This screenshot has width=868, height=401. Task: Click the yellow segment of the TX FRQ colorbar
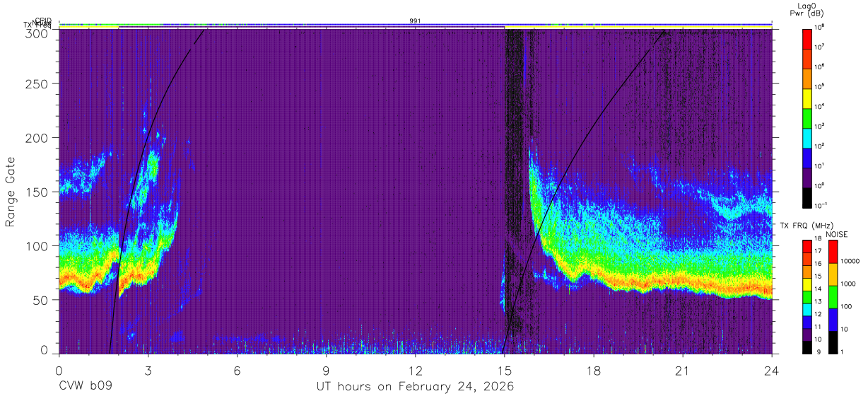point(806,284)
